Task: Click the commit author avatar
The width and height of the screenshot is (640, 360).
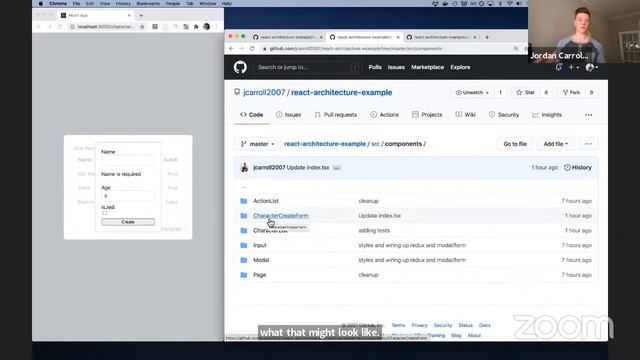Action: click(244, 167)
